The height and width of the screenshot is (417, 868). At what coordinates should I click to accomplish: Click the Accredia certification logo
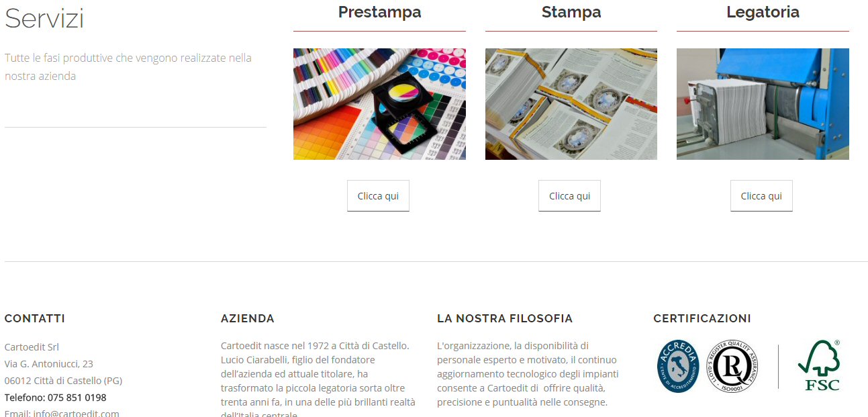[678, 366]
